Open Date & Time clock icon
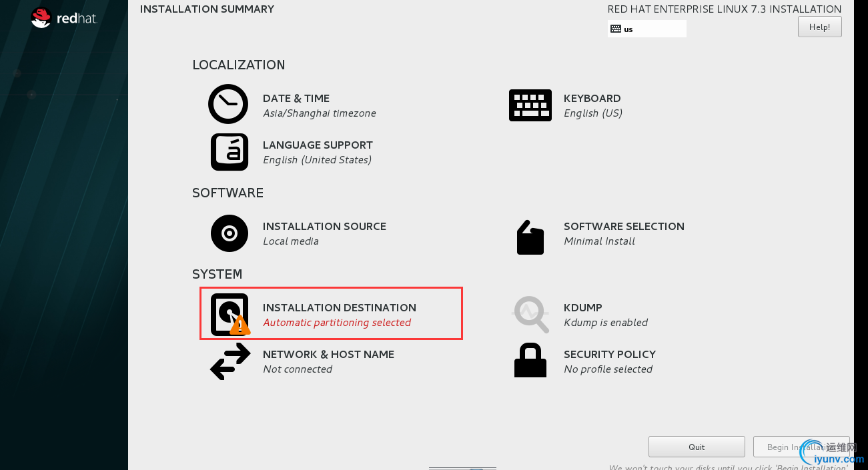 (228, 104)
